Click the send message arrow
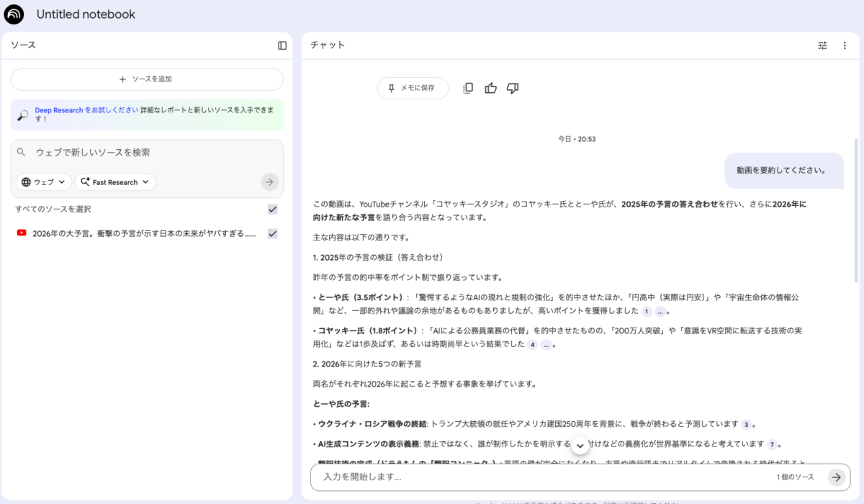Image resolution: width=864 pixels, height=504 pixels. click(x=836, y=477)
